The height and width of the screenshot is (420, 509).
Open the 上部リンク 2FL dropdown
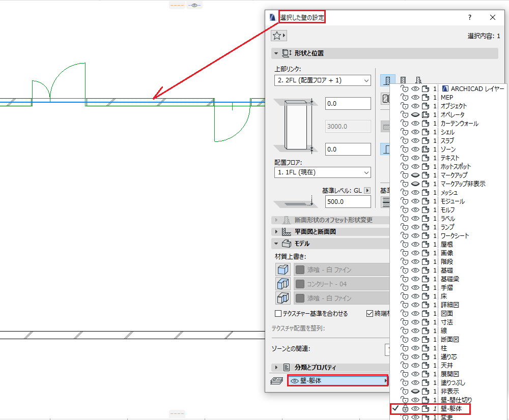[x=322, y=80]
